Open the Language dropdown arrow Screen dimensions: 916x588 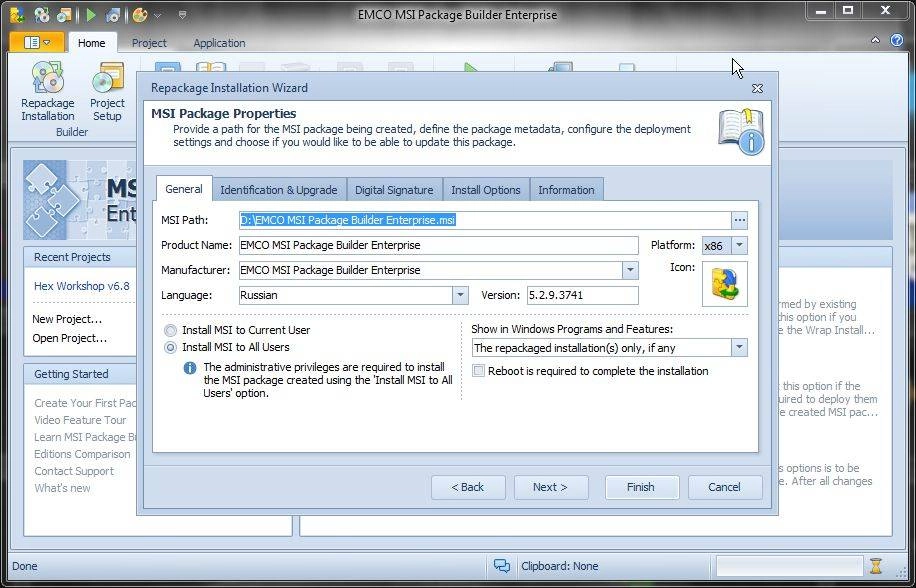click(460, 295)
